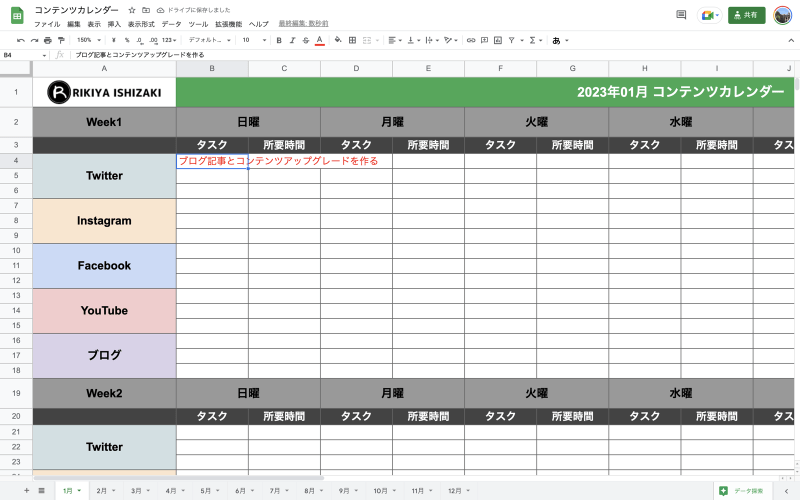Select column D header
This screenshot has width=800, height=500.
click(x=356, y=68)
